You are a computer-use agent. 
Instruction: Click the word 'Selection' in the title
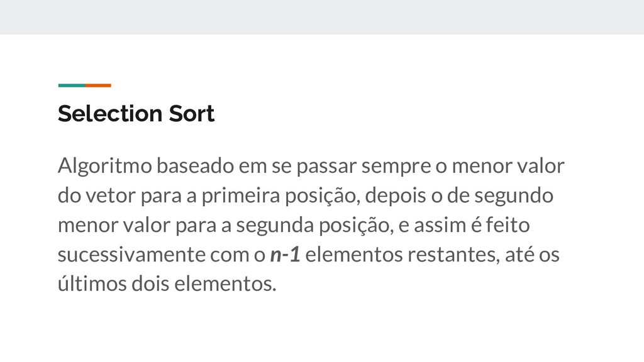point(110,113)
